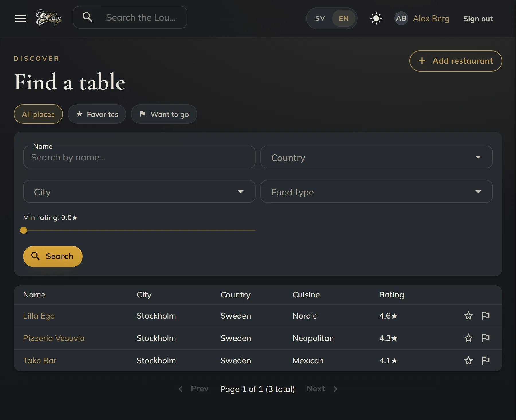Screen dimensions: 516x420
Task: Open the Alex Berg profile link
Action: tap(431, 18)
